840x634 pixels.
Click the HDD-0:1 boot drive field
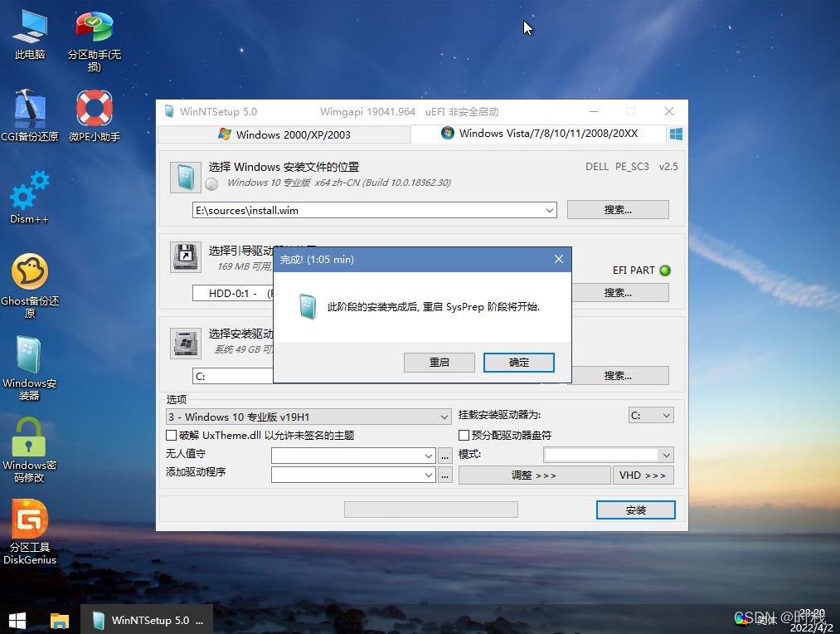tap(233, 293)
